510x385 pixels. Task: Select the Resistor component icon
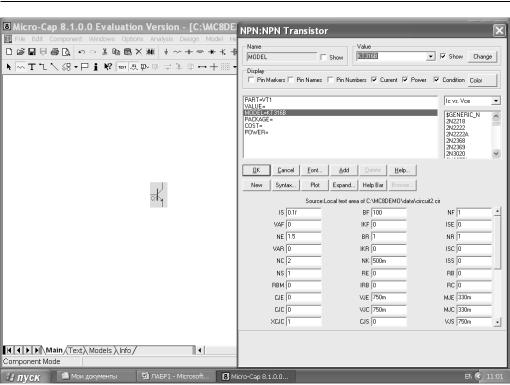[x=177, y=52]
